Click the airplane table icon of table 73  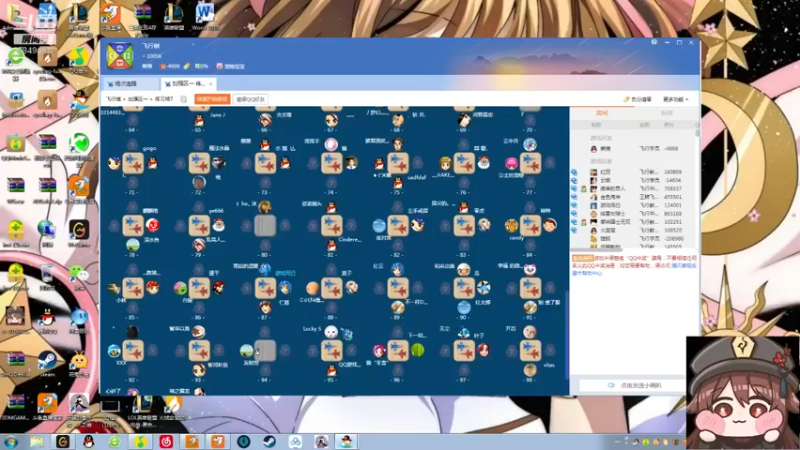coord(265,163)
